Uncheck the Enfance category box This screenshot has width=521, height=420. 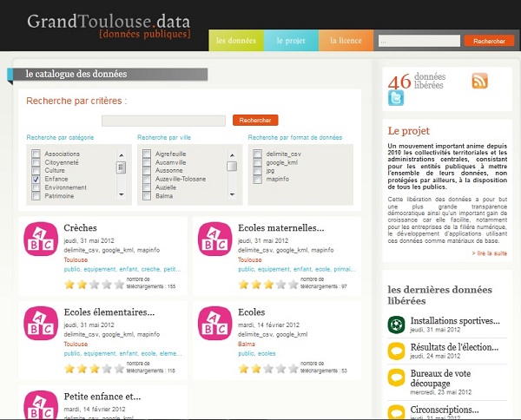pyautogui.click(x=36, y=179)
